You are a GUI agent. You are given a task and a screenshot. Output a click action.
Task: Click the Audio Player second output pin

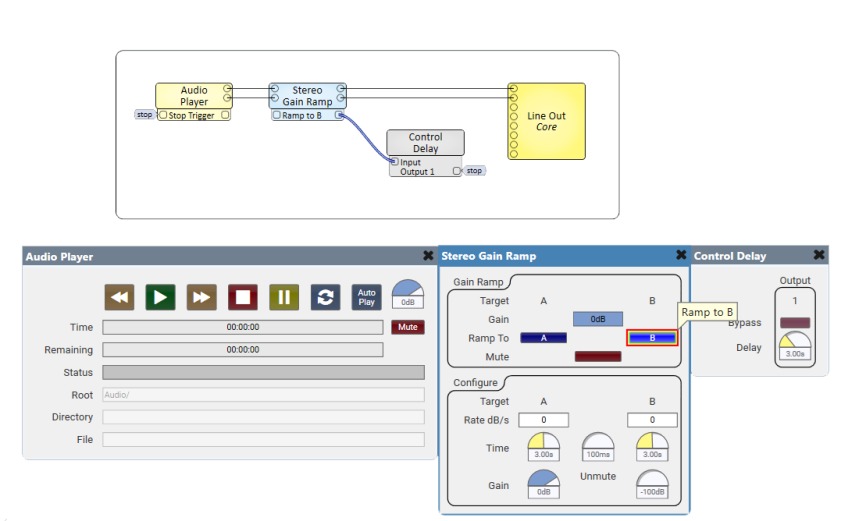click(x=227, y=98)
